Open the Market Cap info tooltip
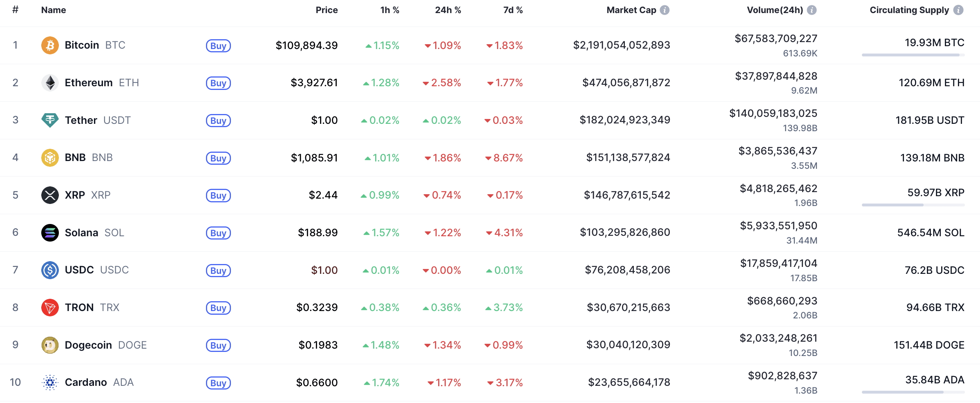This screenshot has width=980, height=403. pos(664,10)
